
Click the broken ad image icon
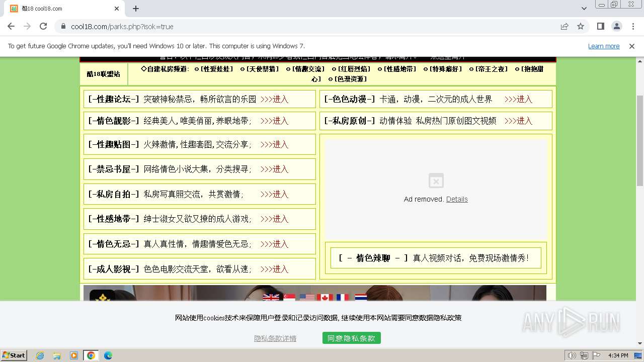(436, 181)
